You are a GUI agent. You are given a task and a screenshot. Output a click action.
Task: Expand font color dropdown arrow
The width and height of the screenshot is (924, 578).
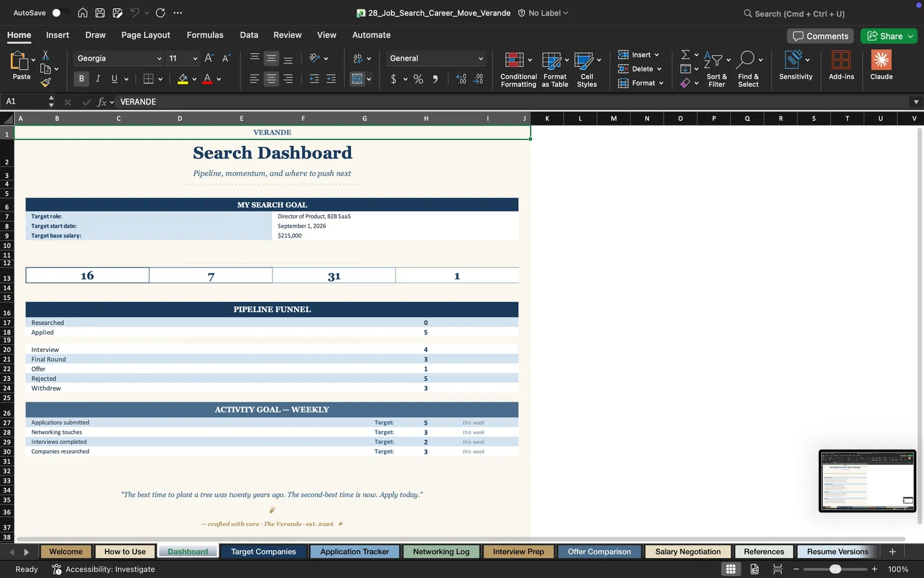point(219,79)
